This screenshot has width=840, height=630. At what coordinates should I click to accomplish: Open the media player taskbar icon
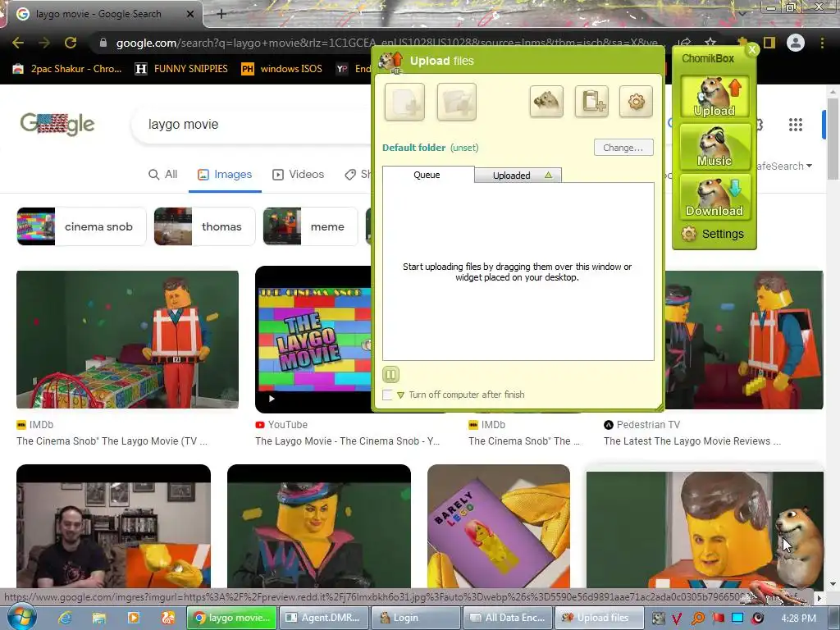134,618
